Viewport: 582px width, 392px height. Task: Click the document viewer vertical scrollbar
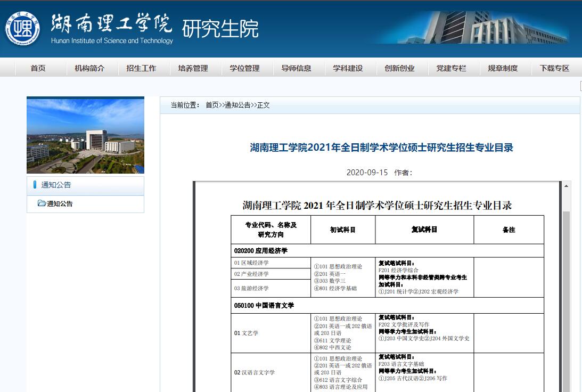click(x=567, y=293)
